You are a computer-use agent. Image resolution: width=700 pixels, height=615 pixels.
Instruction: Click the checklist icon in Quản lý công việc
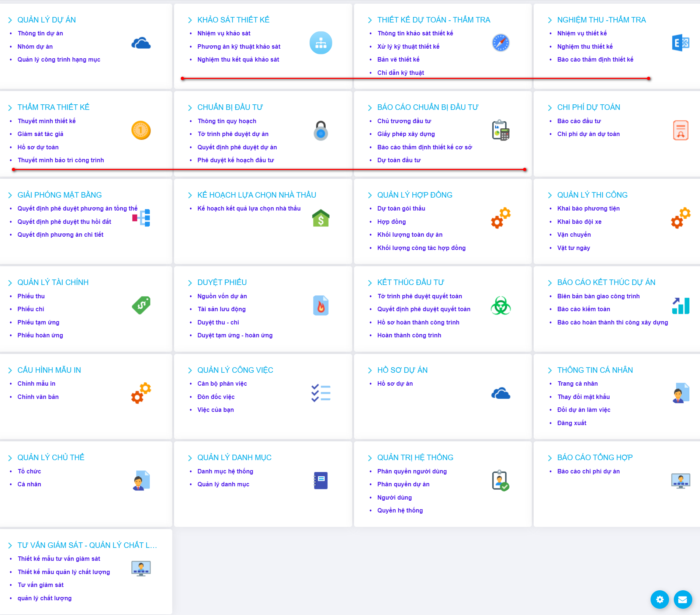coord(320,393)
